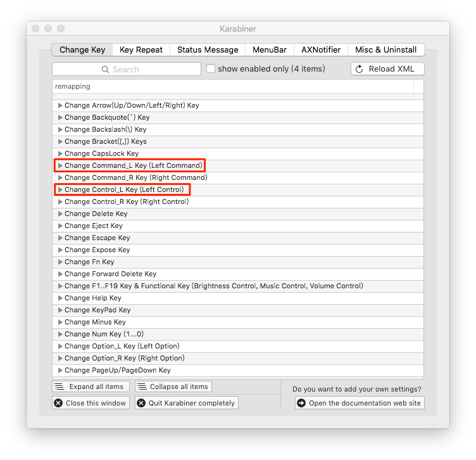
Task: Go to Misc & Uninstall tab
Action: click(x=386, y=50)
